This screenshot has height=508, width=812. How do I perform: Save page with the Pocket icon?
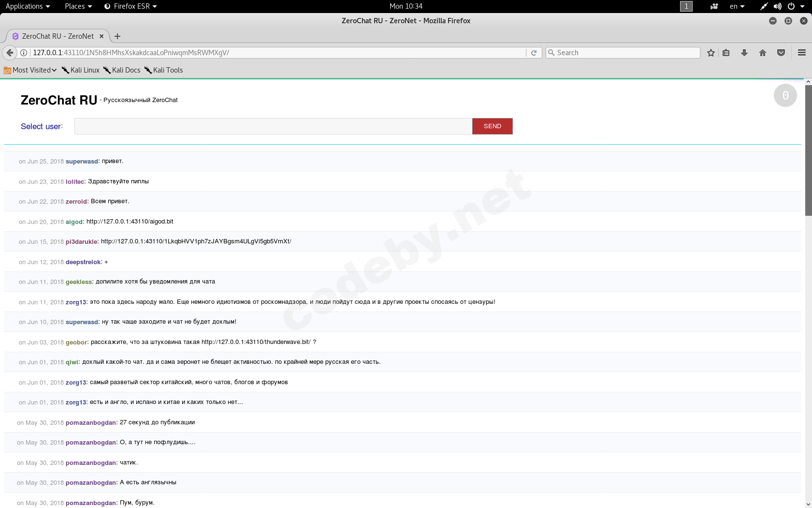781,53
